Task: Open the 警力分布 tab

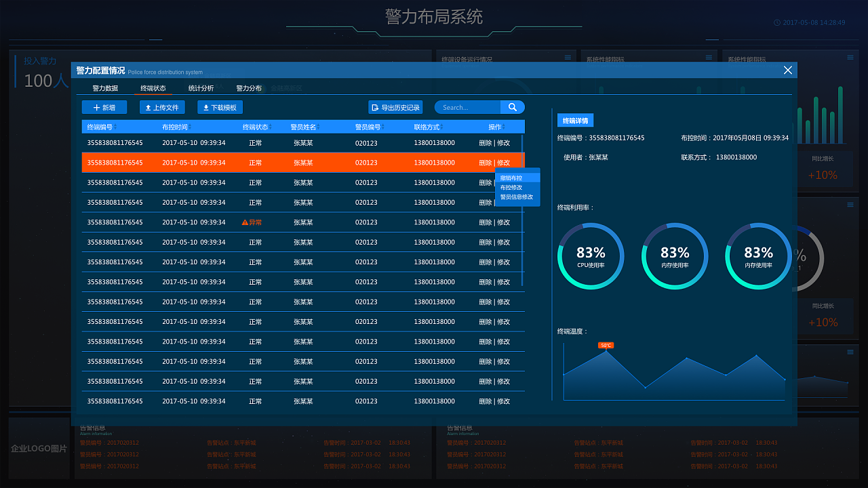Action: point(249,88)
